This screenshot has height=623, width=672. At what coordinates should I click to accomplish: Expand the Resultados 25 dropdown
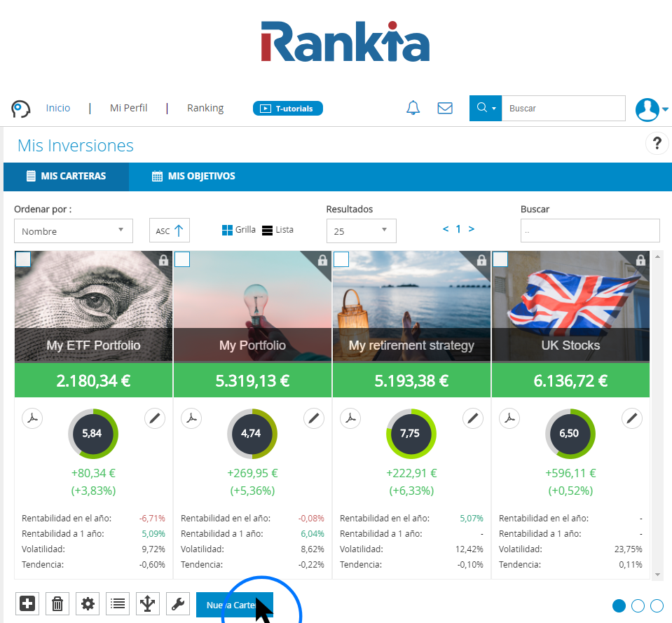(x=361, y=231)
